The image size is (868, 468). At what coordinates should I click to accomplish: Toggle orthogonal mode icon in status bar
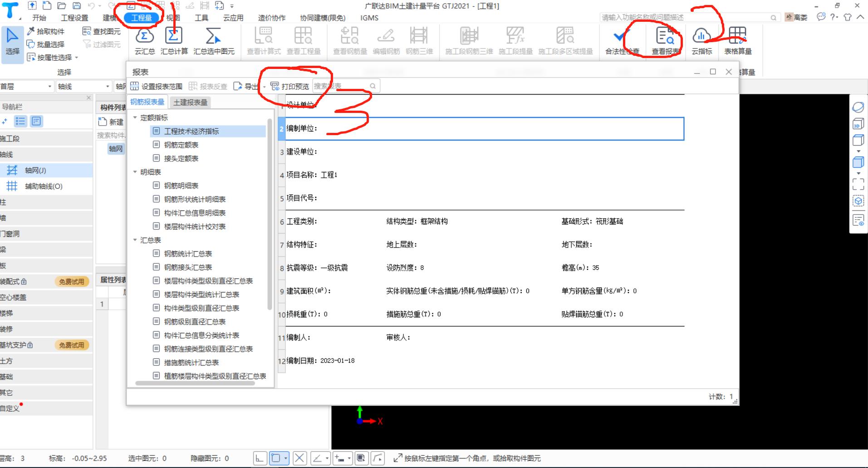tap(260, 458)
